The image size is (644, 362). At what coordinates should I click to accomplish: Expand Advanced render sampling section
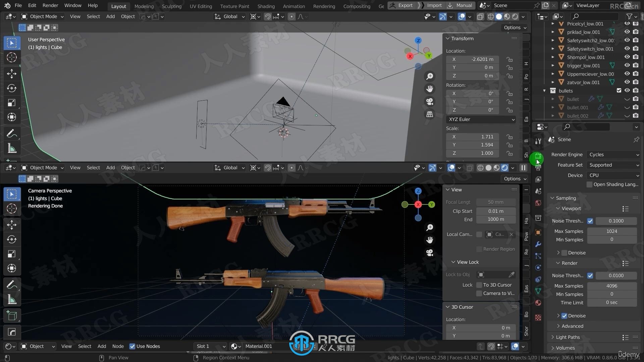click(x=572, y=326)
